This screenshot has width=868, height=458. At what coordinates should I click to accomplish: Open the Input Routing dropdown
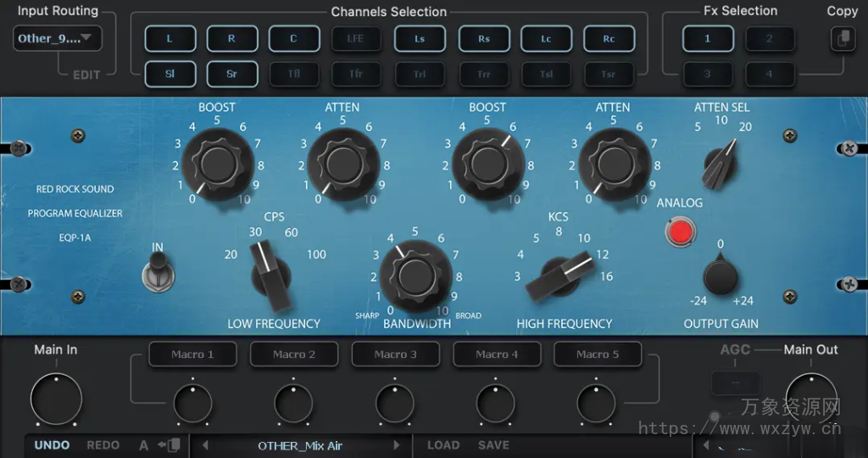(x=58, y=38)
